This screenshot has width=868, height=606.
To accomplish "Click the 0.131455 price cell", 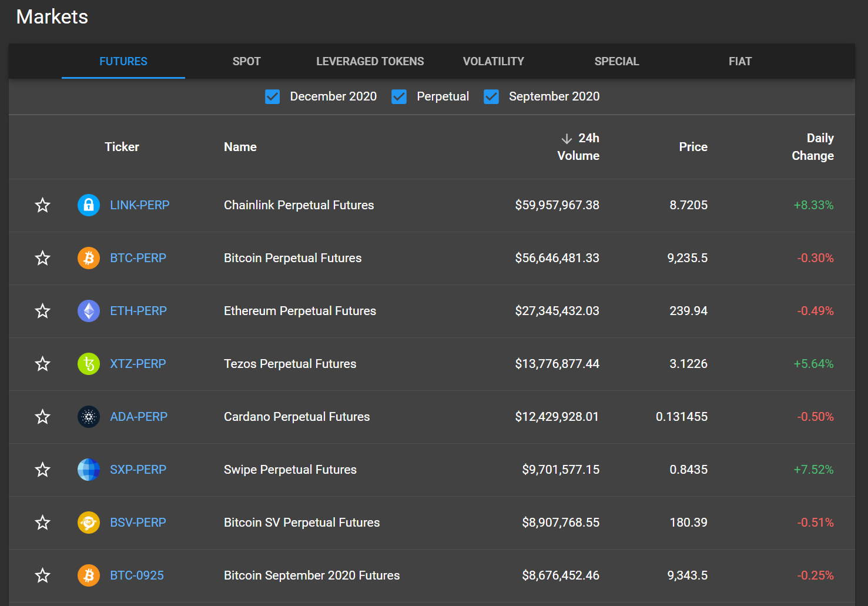I will pyautogui.click(x=682, y=417).
